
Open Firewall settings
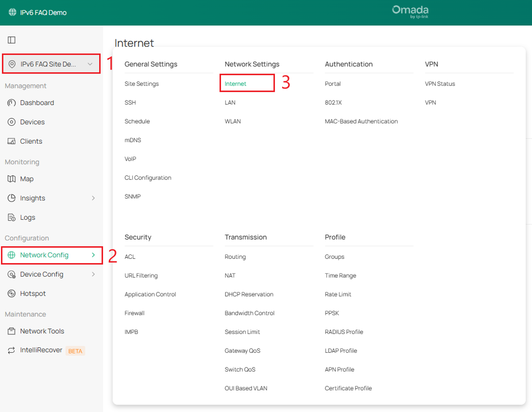[x=134, y=313]
